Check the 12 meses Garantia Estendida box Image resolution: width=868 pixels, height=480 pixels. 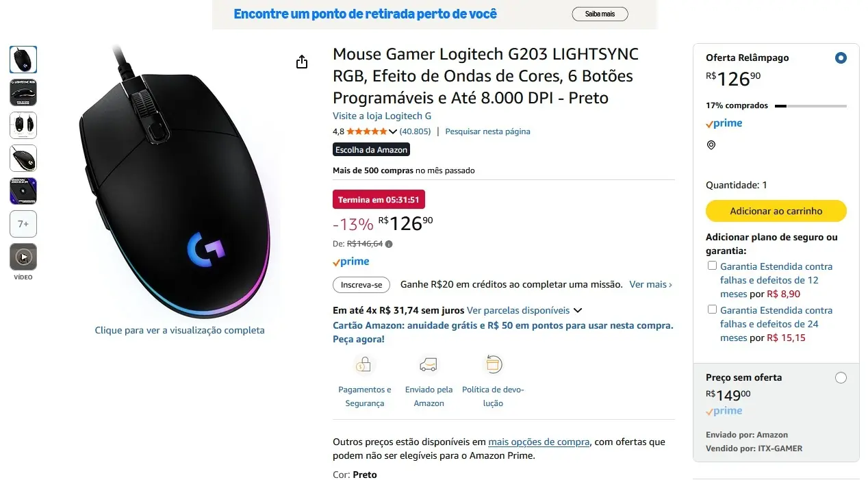point(712,266)
